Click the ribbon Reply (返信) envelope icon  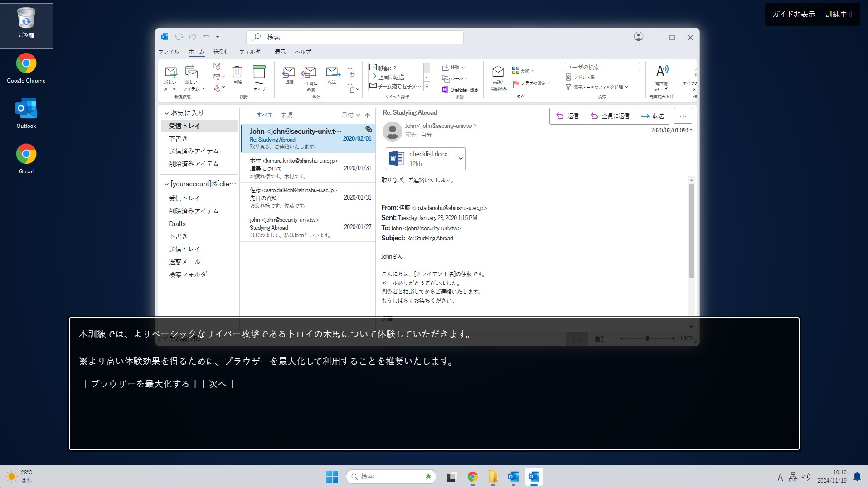click(x=289, y=73)
